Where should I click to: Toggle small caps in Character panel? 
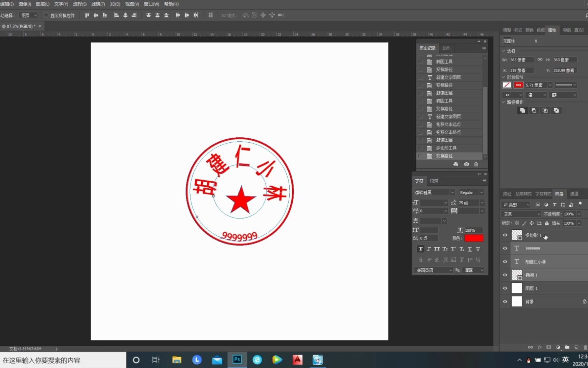tap(445, 249)
